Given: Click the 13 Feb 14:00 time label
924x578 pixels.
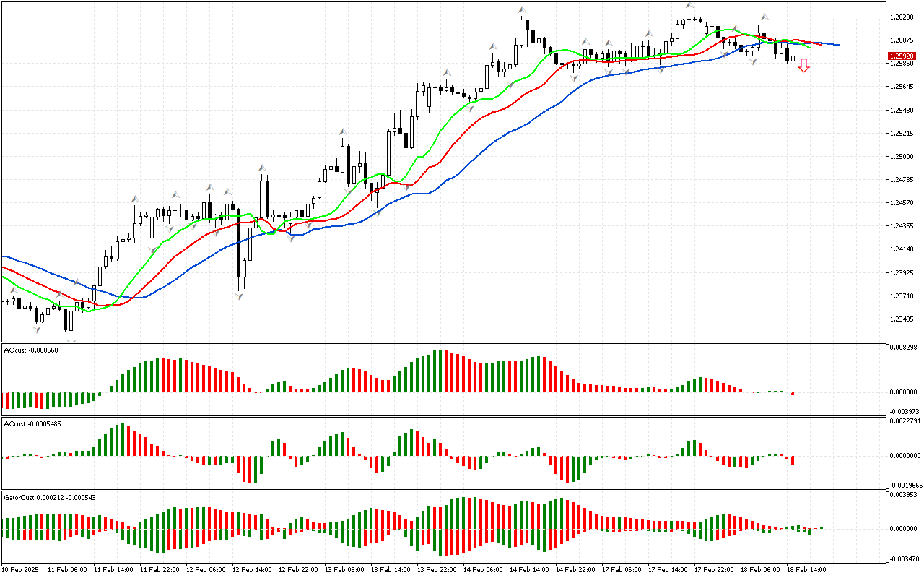Looking at the screenshot, I should click(x=391, y=569).
